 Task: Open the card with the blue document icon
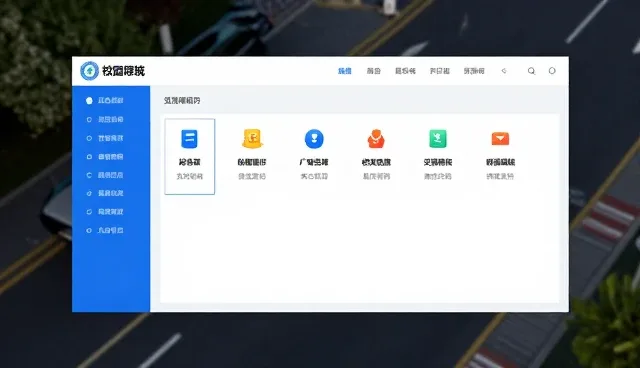coord(189,157)
